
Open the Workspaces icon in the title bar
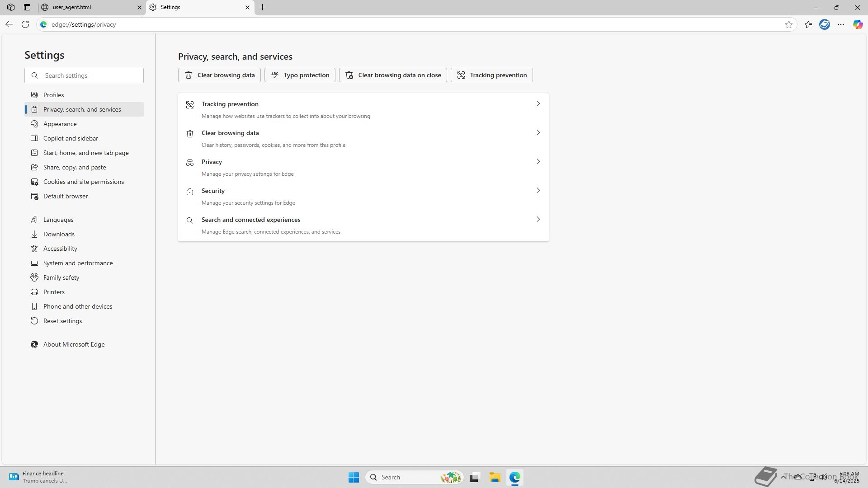point(11,7)
